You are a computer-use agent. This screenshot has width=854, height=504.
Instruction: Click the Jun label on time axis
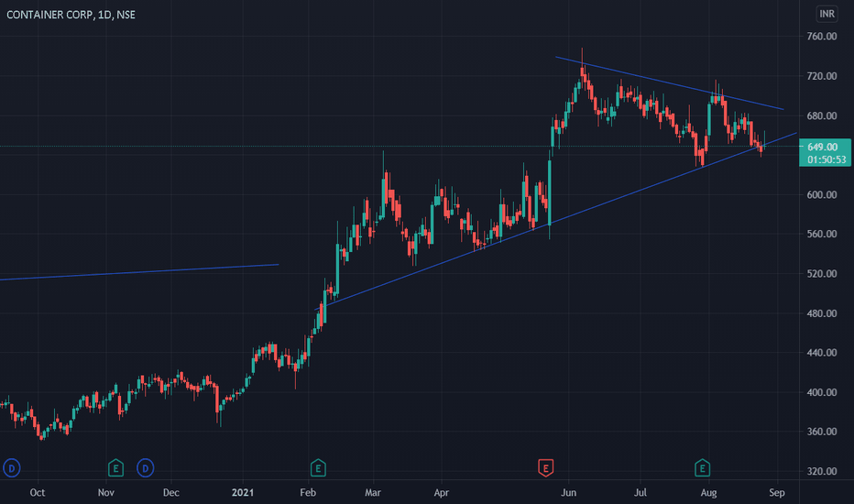pyautogui.click(x=569, y=493)
